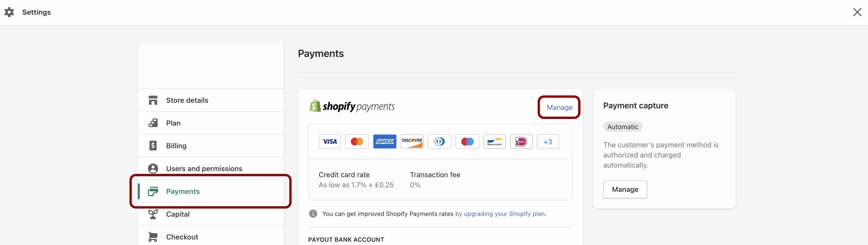868x245 pixels.
Task: Click Manage link for Shopify Payments
Action: coord(559,107)
